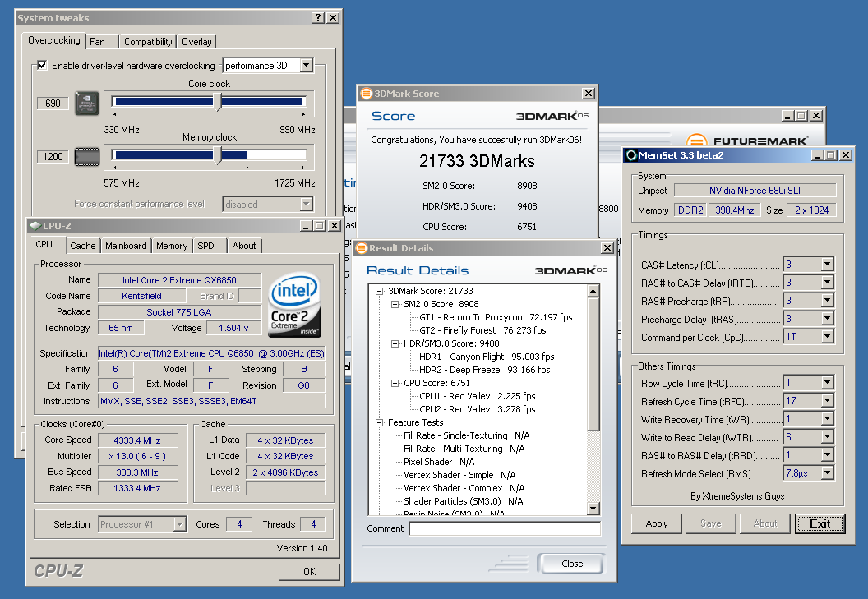Click the 3DMark Score title bar icon
Screen dimensions: 868x599
tap(366, 94)
